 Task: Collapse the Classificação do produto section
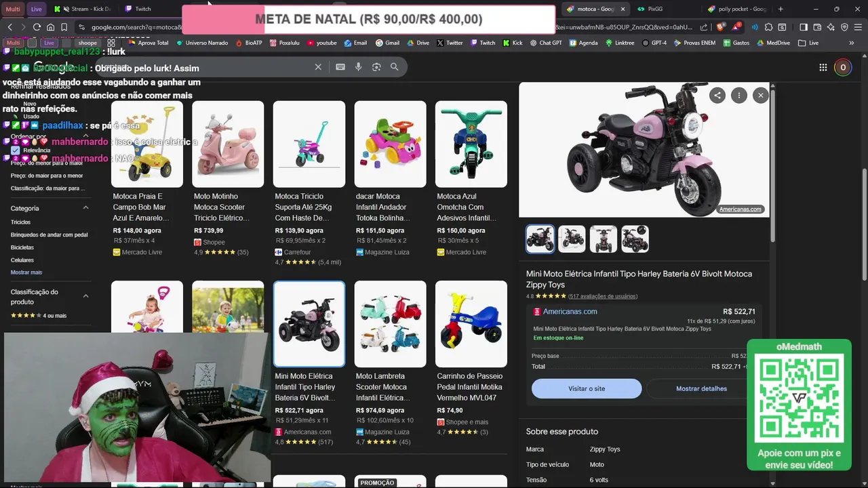[86, 296]
